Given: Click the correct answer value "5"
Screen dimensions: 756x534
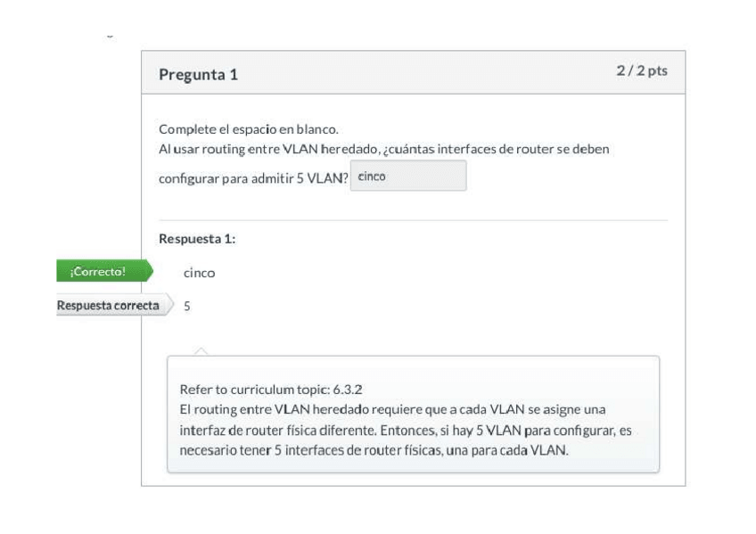Looking at the screenshot, I should (186, 306).
